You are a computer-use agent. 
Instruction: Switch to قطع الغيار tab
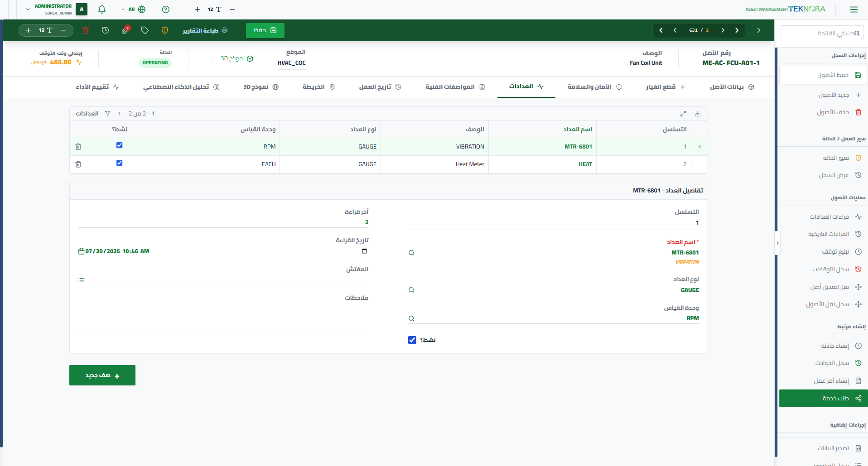(665, 87)
